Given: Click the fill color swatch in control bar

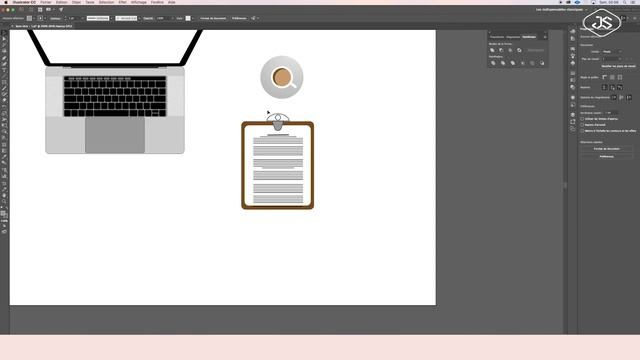Looking at the screenshot, I should 29,18.
